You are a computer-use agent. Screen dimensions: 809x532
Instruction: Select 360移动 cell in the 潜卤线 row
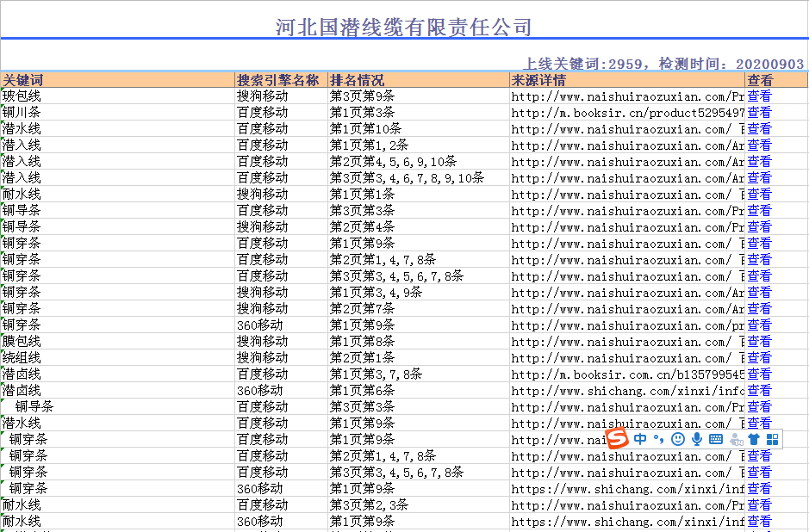click(x=281, y=390)
